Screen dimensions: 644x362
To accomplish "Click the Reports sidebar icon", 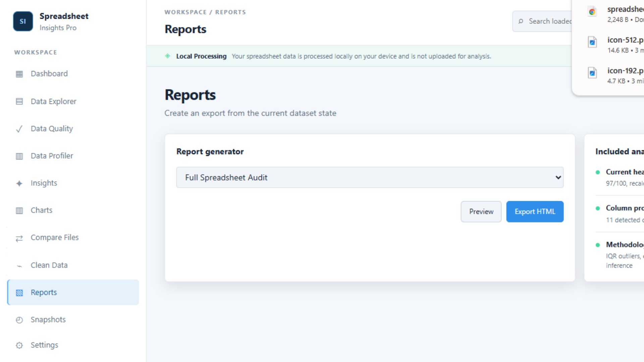I will pos(19,293).
